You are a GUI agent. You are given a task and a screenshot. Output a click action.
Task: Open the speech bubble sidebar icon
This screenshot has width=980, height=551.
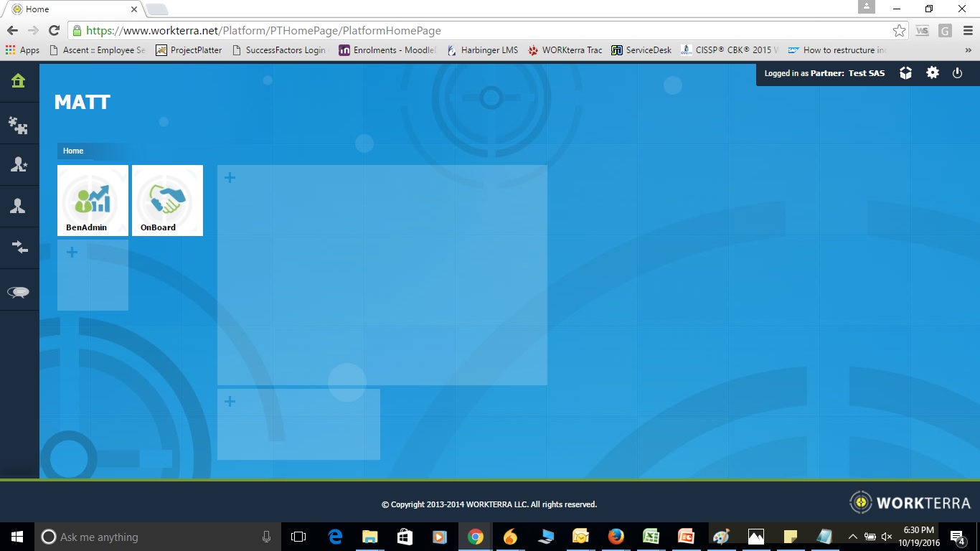click(x=19, y=291)
